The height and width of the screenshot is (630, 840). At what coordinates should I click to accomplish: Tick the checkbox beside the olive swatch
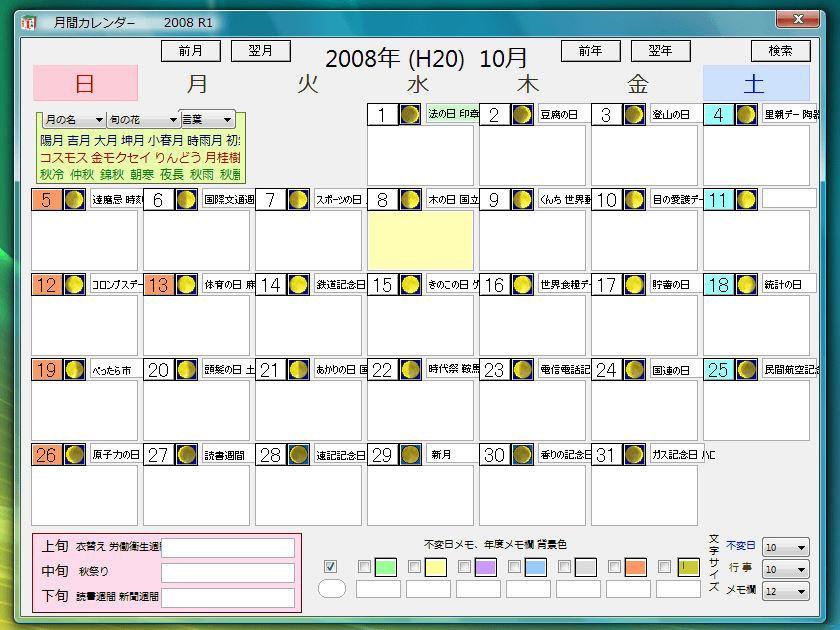[x=664, y=566]
